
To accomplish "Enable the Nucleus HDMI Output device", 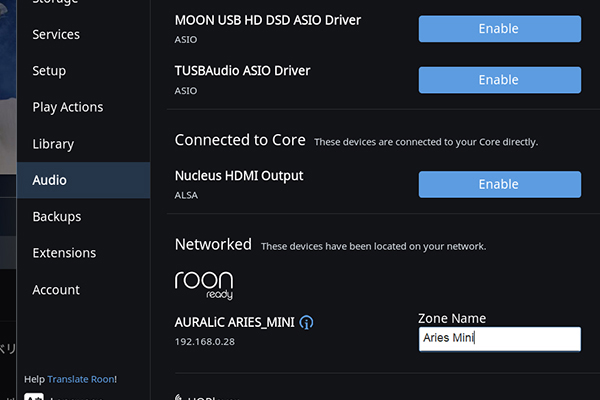I will click(498, 184).
